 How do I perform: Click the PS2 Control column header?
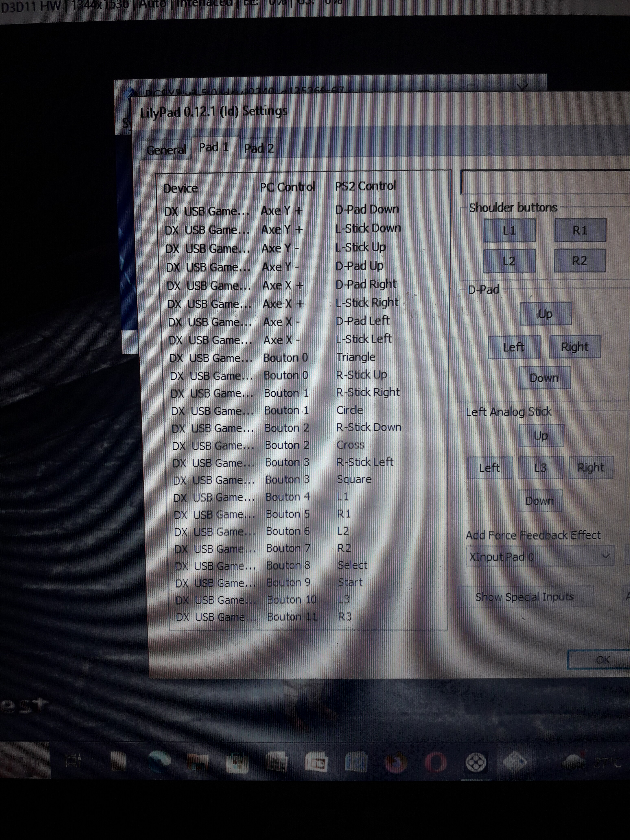[x=365, y=186]
